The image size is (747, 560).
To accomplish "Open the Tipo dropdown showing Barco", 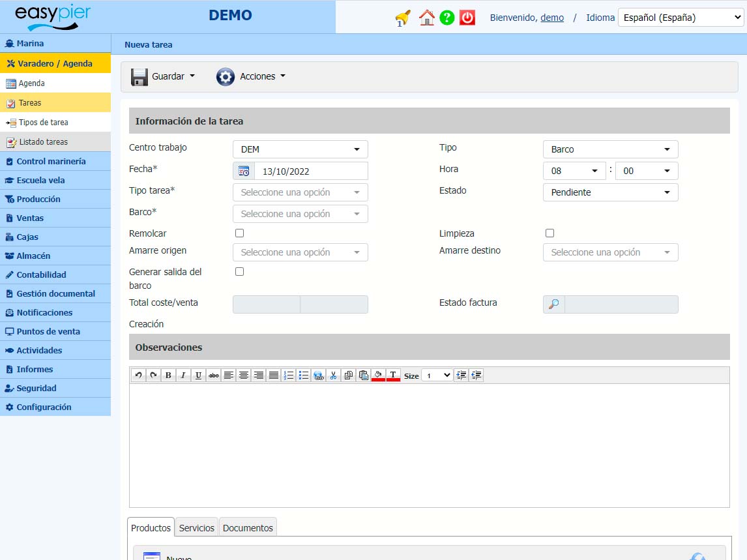I will 610,149.
